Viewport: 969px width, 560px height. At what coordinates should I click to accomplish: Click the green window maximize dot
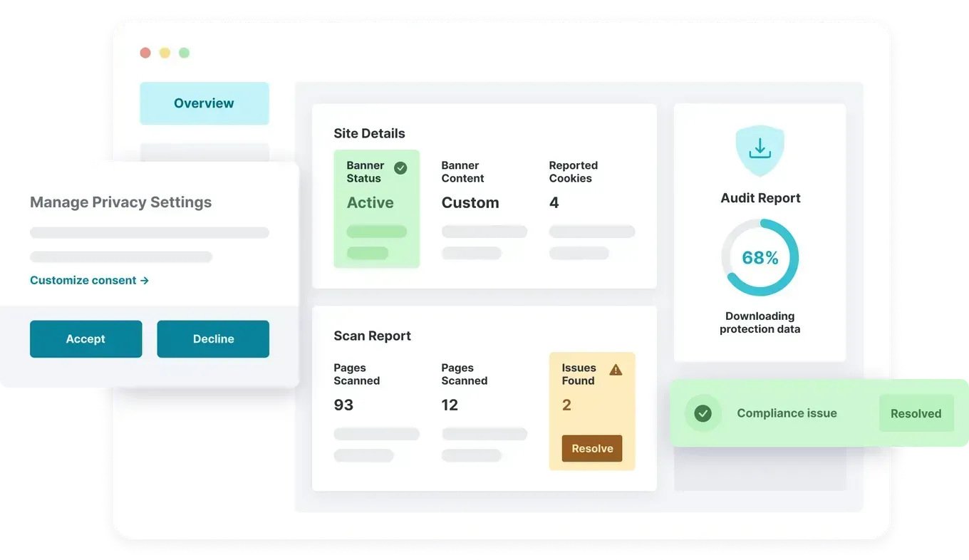click(x=184, y=53)
